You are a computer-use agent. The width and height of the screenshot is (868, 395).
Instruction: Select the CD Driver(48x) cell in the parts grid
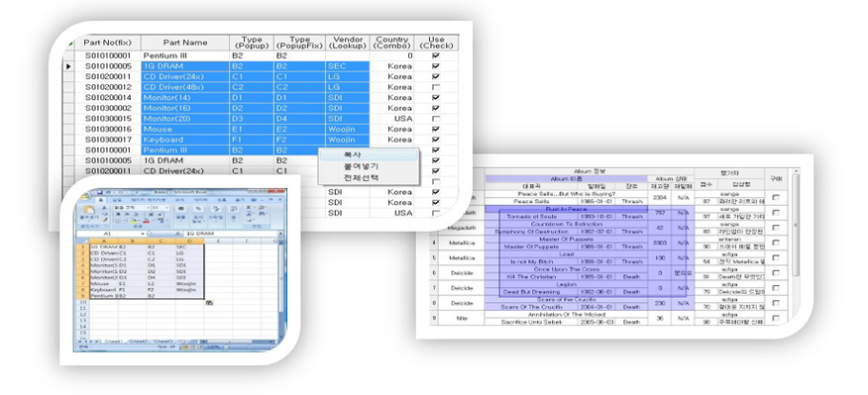(x=185, y=87)
